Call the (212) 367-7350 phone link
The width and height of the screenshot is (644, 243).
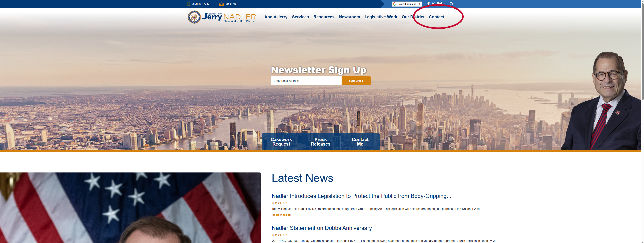[x=200, y=4]
